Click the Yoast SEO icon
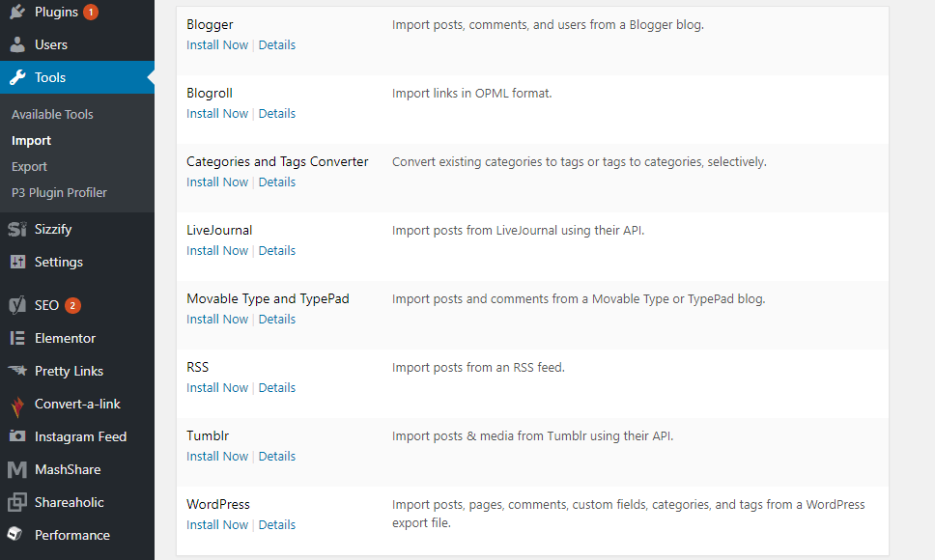Viewport: 935px width, 560px height. click(17, 305)
